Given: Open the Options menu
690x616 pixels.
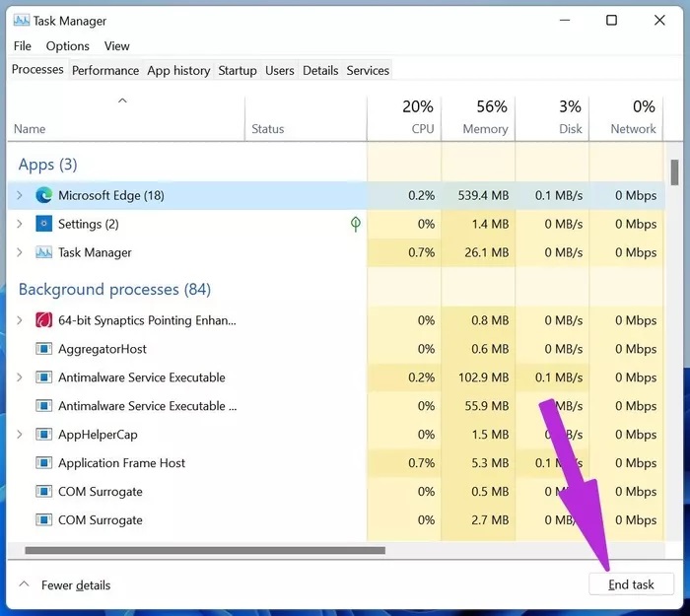Looking at the screenshot, I should [x=67, y=46].
